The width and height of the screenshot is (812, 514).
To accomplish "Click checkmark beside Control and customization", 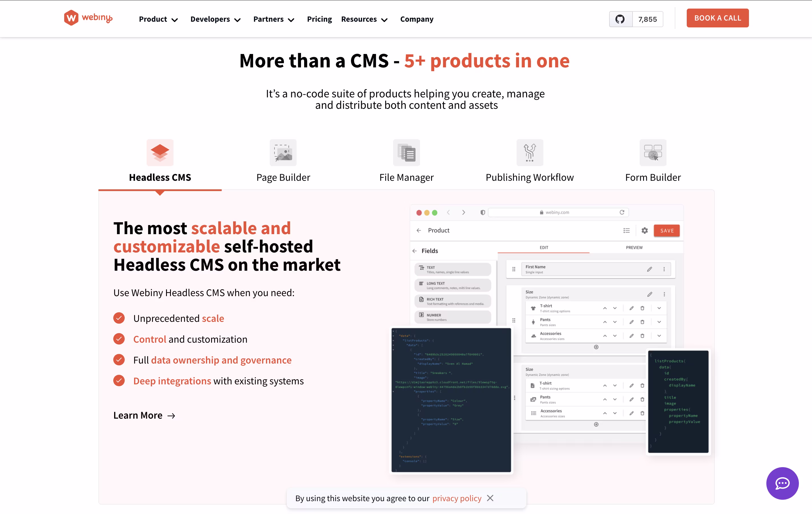I will pos(119,339).
